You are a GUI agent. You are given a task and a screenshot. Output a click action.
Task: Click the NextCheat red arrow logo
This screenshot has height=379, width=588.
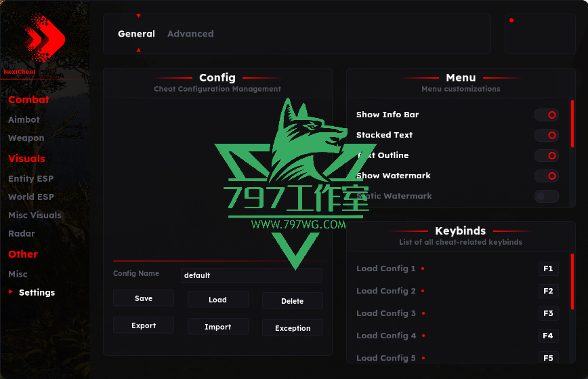click(45, 37)
